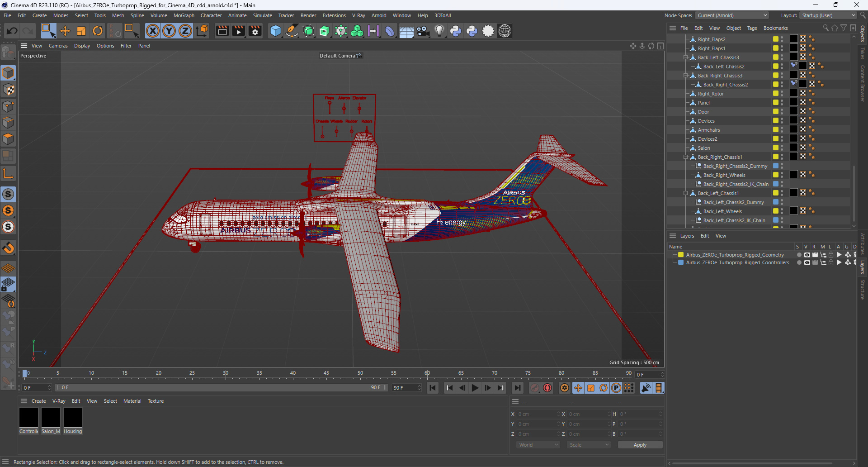Select Polygons mode icon in sidebar
This screenshot has width=868, height=467.
click(x=8, y=138)
